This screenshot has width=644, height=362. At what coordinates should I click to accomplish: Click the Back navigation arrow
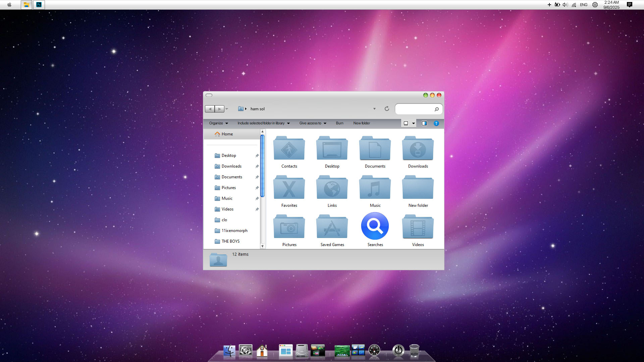click(210, 109)
